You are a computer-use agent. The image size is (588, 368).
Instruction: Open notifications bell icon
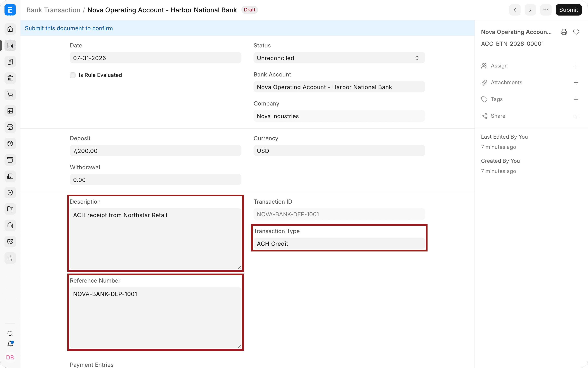10,344
